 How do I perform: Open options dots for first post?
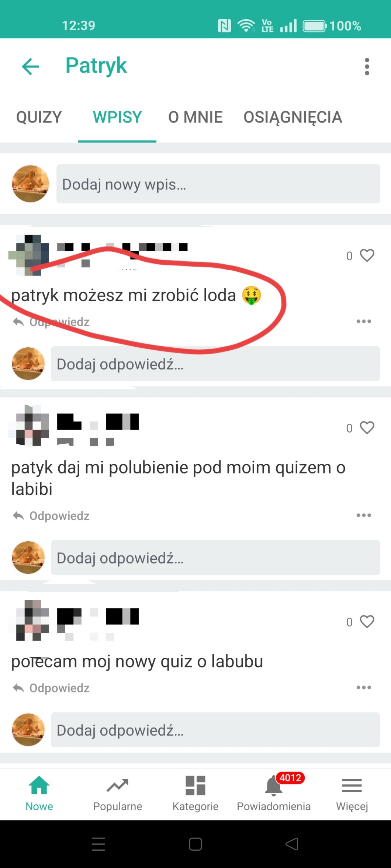point(364,321)
